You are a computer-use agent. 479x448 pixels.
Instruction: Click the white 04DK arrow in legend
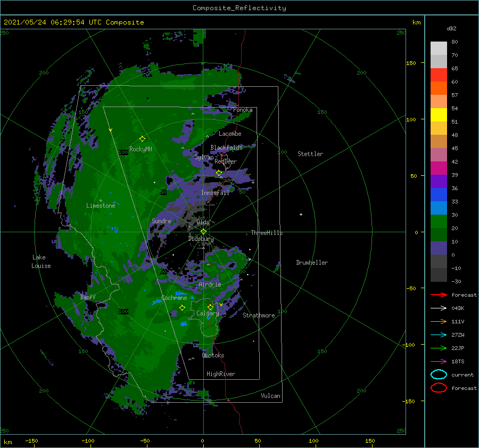439,308
